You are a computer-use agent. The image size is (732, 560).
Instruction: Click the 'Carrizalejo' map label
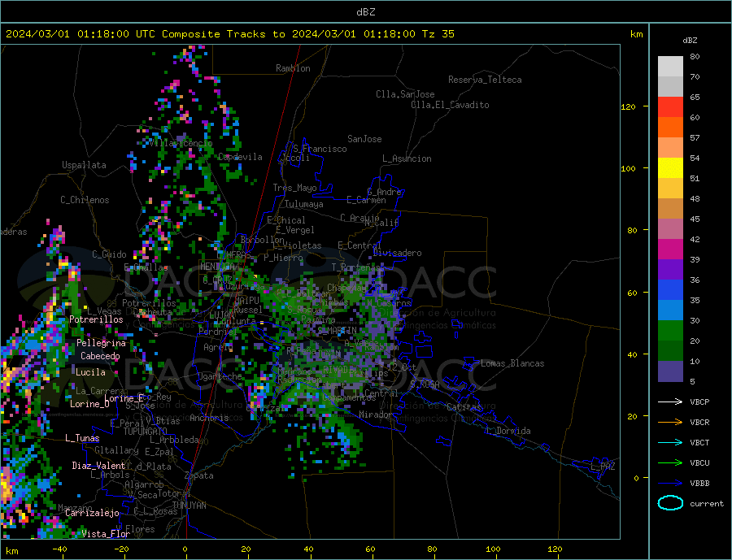tap(92, 514)
